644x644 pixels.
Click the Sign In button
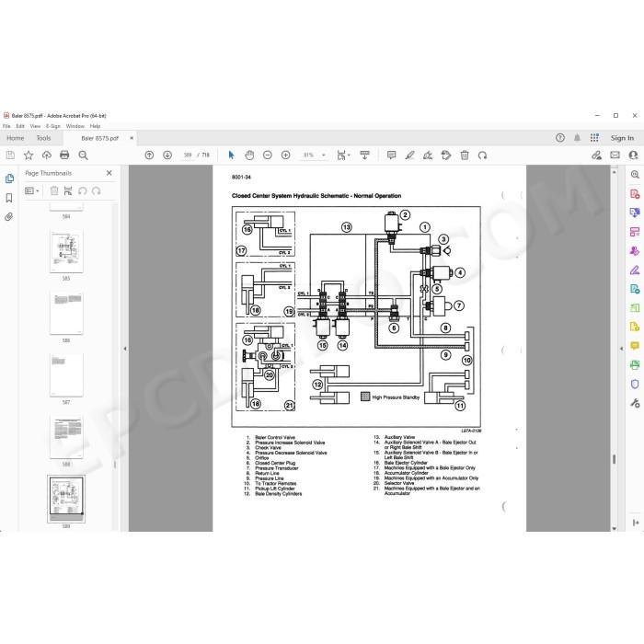pyautogui.click(x=622, y=138)
